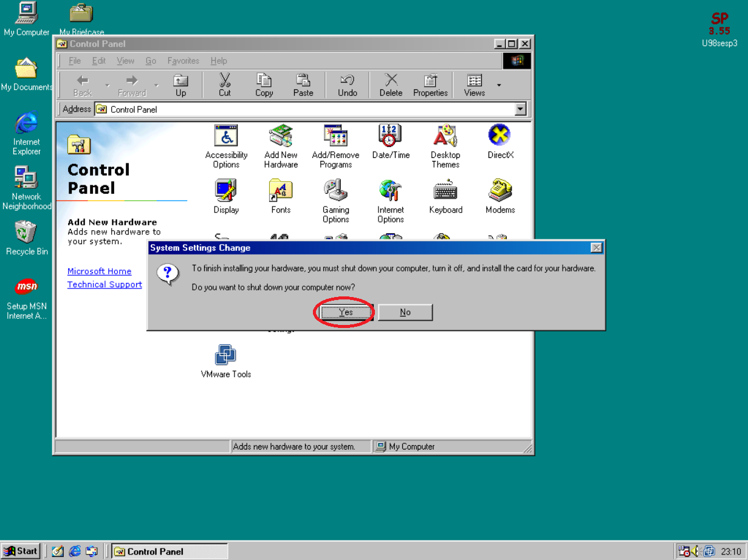Follow the Technical Support link
Image resolution: width=748 pixels, height=560 pixels.
(105, 284)
